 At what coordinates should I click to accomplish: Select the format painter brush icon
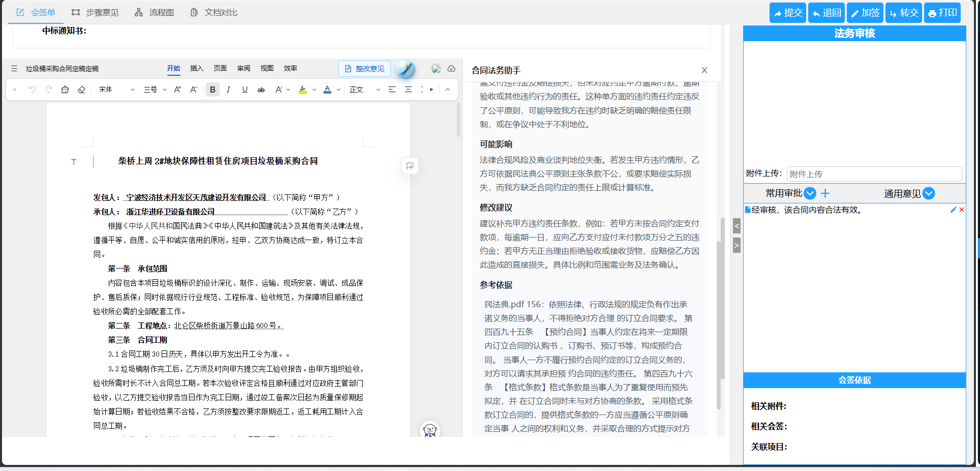click(x=65, y=90)
